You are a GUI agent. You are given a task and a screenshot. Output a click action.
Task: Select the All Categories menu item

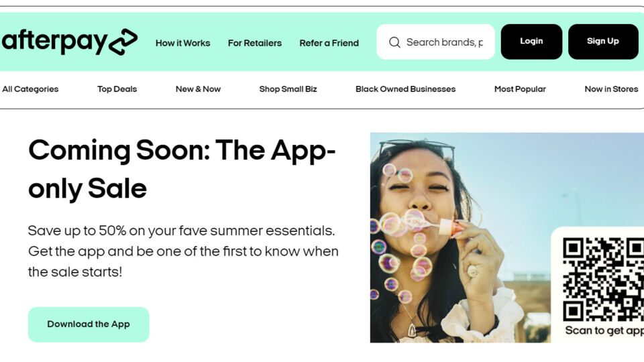[x=30, y=89]
